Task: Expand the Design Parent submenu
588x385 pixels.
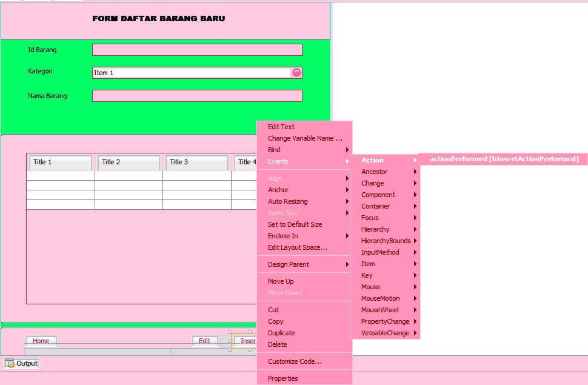Action: tap(304, 264)
